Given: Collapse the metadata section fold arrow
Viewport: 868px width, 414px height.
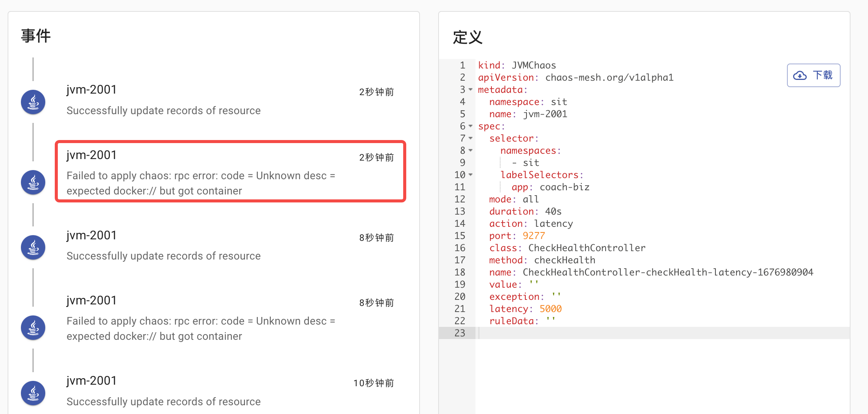Looking at the screenshot, I should pyautogui.click(x=471, y=89).
